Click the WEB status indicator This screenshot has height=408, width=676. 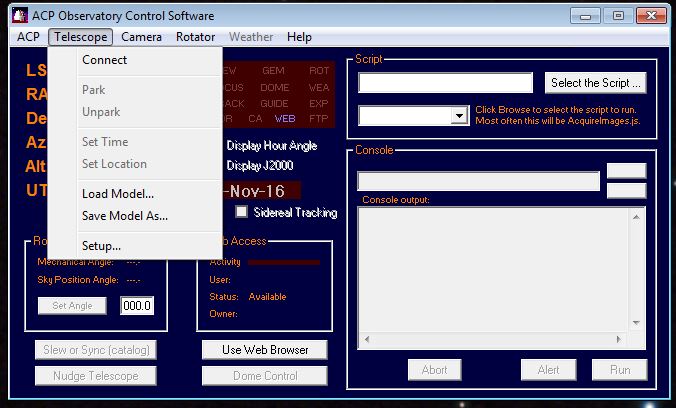click(x=285, y=118)
